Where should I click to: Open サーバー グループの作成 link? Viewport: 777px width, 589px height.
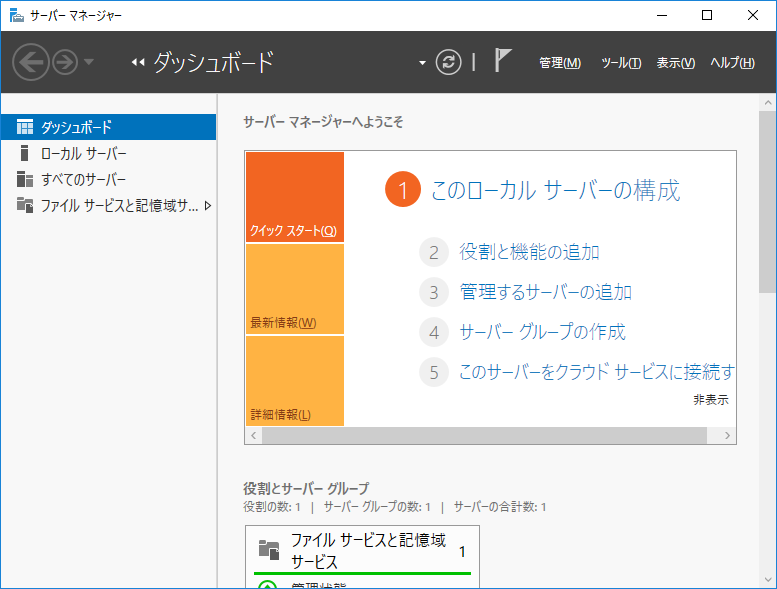click(542, 332)
